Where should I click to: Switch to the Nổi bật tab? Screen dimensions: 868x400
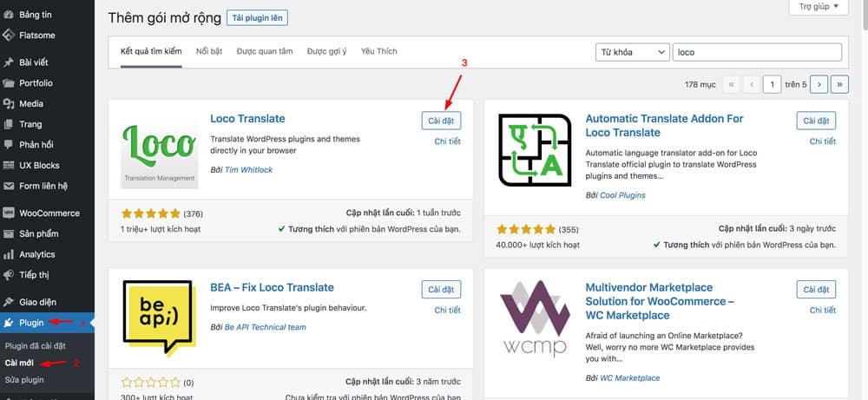coord(209,52)
